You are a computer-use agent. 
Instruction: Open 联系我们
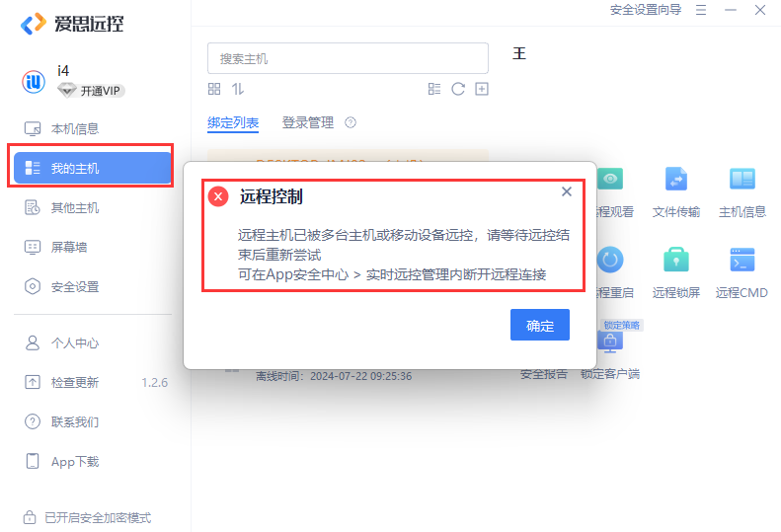62,421
